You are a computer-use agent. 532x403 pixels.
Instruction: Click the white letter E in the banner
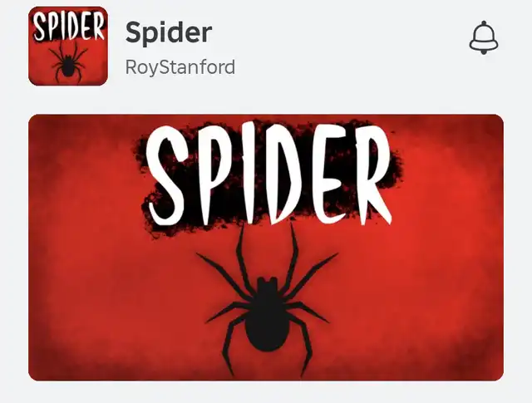point(331,174)
